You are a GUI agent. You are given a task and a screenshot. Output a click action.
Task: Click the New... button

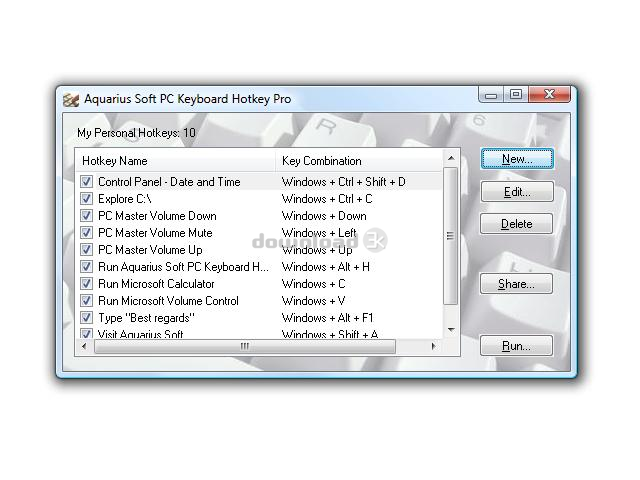coord(517,159)
